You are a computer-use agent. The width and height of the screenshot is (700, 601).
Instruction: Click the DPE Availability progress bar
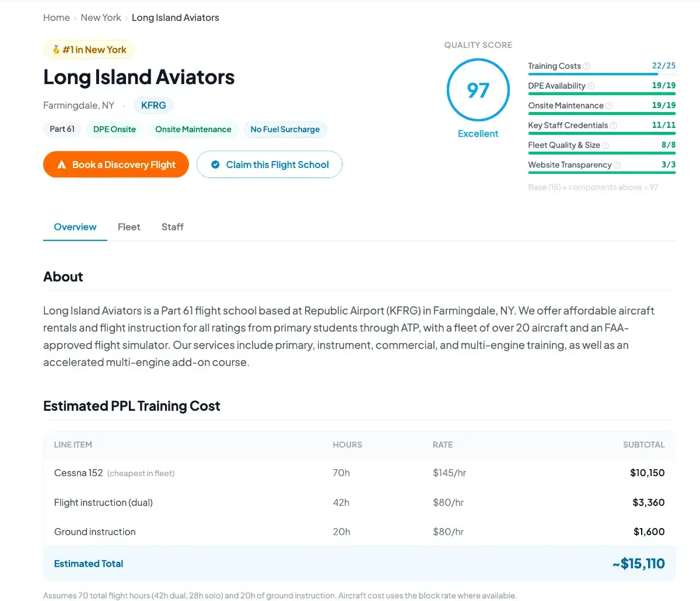click(602, 94)
